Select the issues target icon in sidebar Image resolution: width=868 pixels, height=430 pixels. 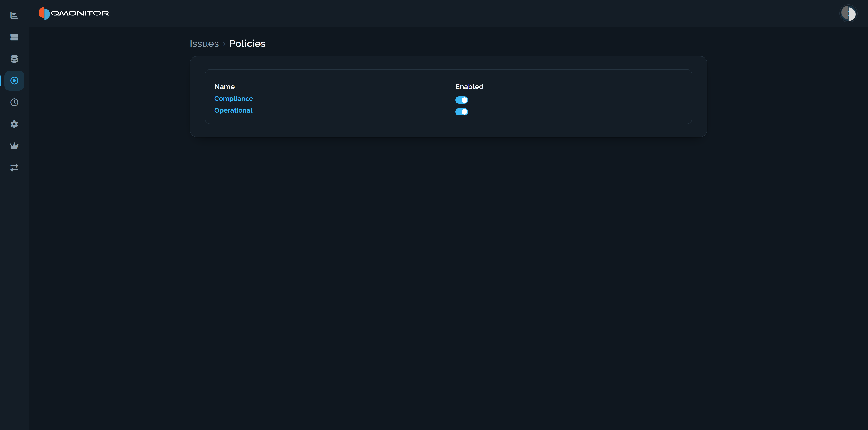click(14, 81)
